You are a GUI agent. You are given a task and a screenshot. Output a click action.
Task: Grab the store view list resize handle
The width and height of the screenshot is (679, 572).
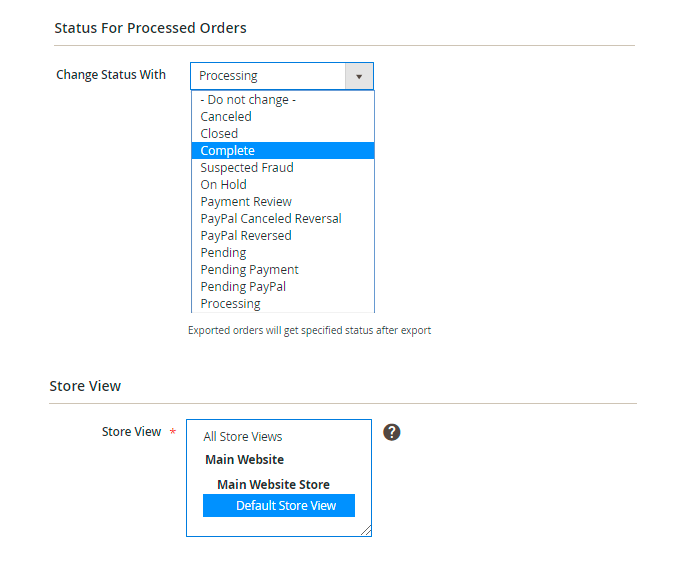click(x=366, y=531)
